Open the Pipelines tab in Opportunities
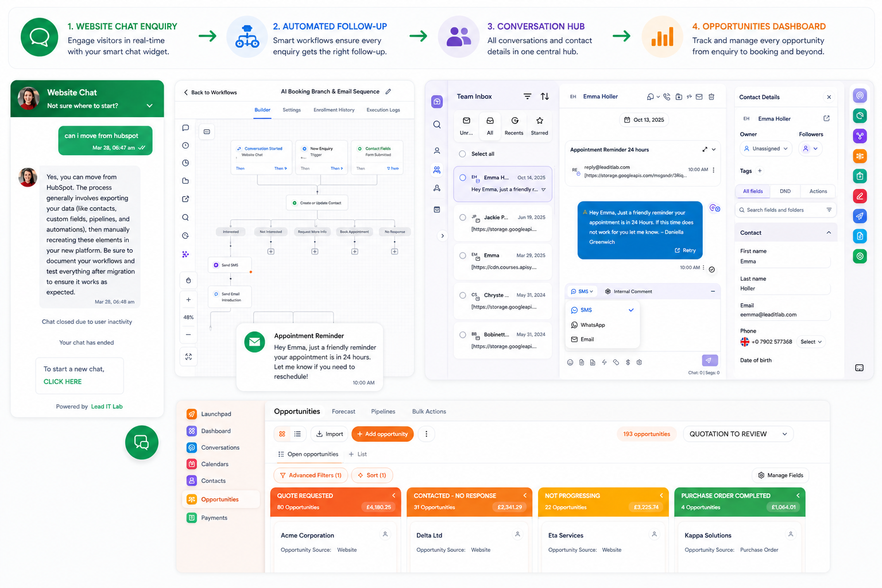882x588 pixels. [x=383, y=412]
